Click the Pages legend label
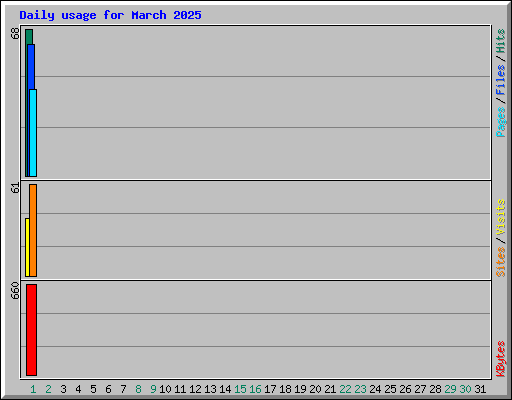 pyautogui.click(x=500, y=122)
